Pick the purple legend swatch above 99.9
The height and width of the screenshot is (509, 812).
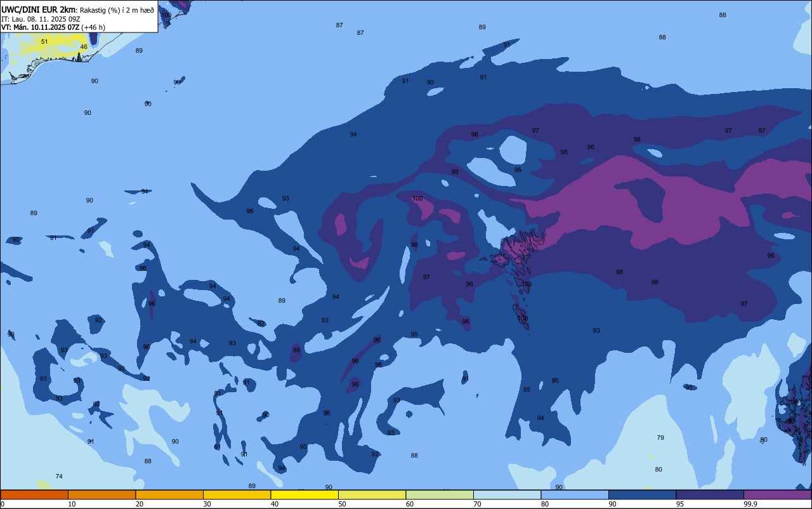click(x=778, y=494)
